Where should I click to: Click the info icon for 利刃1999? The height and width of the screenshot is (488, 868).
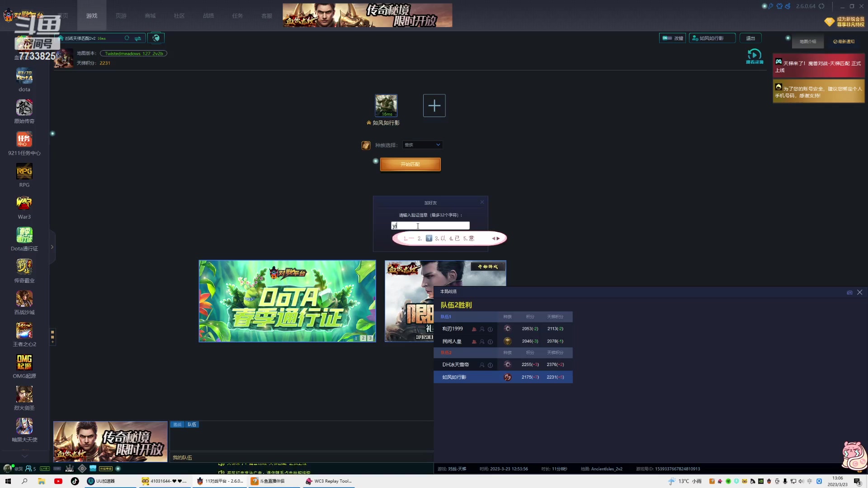[x=490, y=329]
